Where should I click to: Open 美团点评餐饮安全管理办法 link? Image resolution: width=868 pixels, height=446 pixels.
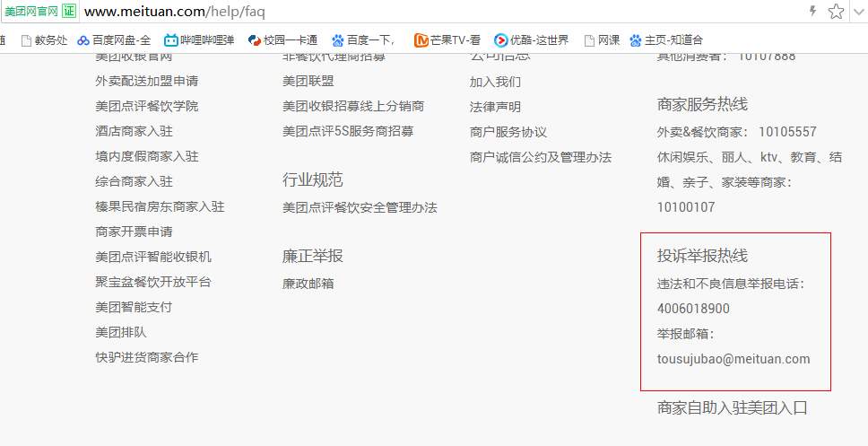360,208
